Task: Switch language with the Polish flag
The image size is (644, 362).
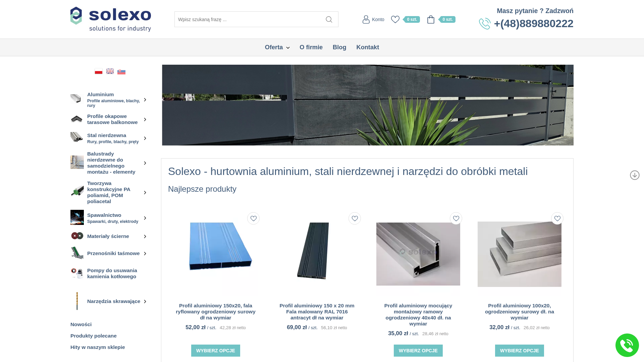Action: 99,71
